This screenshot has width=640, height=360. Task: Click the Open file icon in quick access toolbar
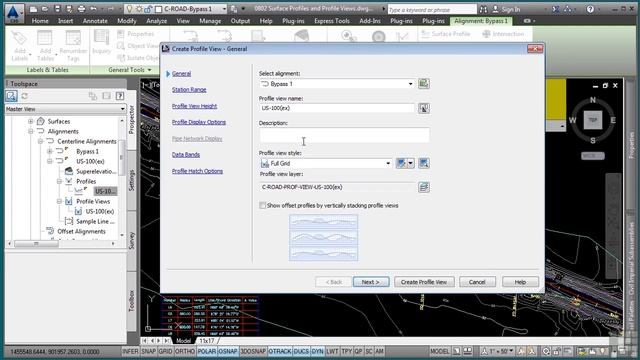45,9
